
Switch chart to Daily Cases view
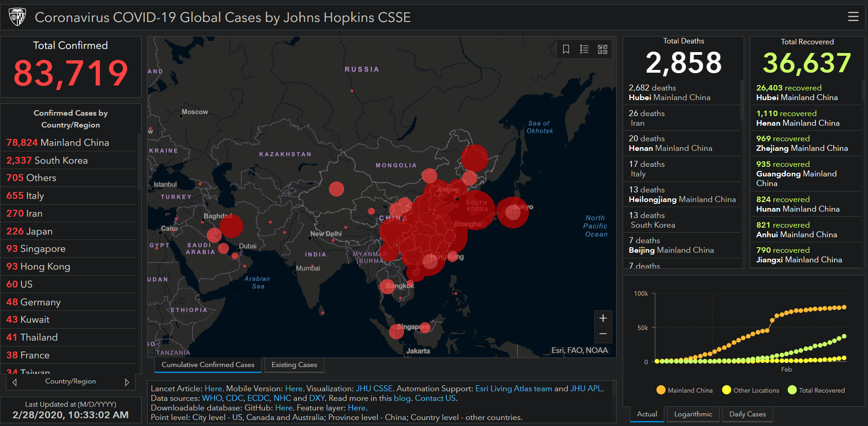point(747,414)
